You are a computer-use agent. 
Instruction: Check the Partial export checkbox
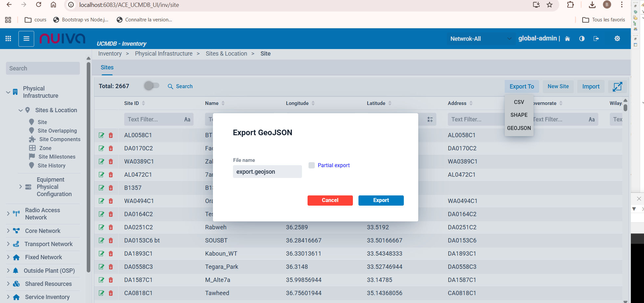[311, 165]
